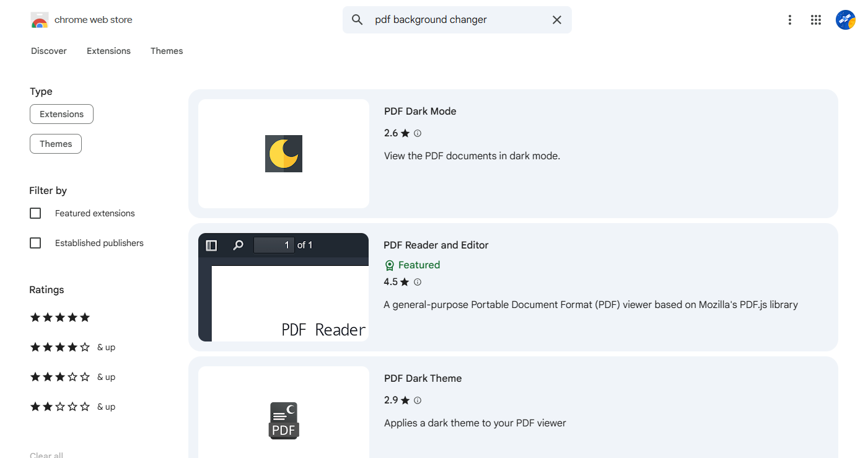
Task: Open the PDF Reader preview thumbnail
Action: [x=283, y=287]
